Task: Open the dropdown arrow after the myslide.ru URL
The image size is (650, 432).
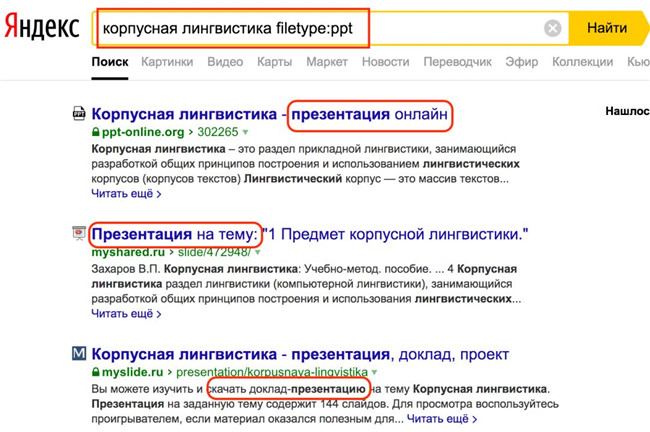Action: pos(374,372)
